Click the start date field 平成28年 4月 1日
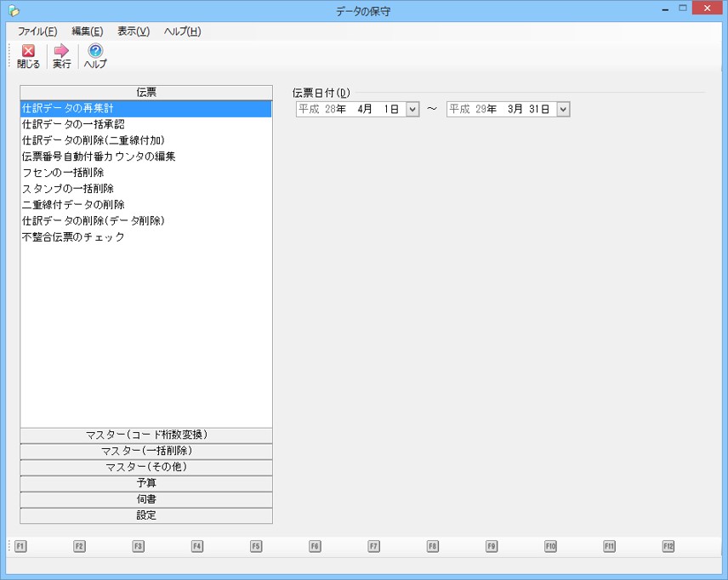This screenshot has width=728, height=580. (x=350, y=109)
